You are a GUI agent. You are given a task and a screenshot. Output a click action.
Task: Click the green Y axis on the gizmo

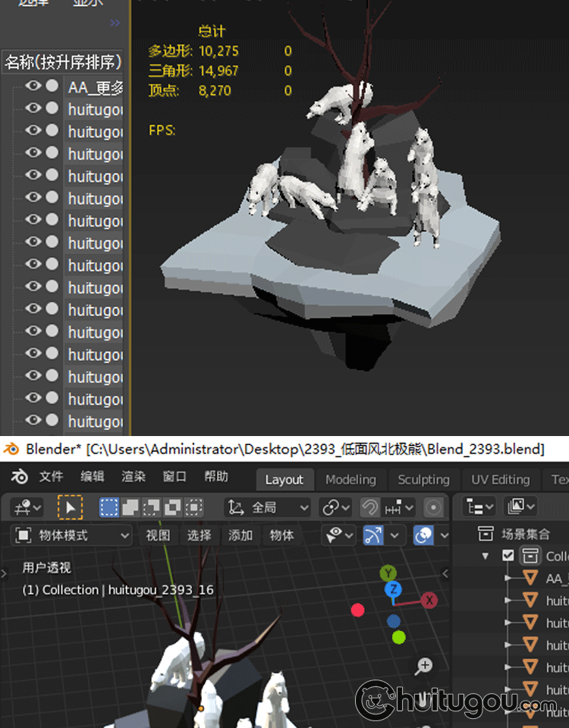pos(388,573)
